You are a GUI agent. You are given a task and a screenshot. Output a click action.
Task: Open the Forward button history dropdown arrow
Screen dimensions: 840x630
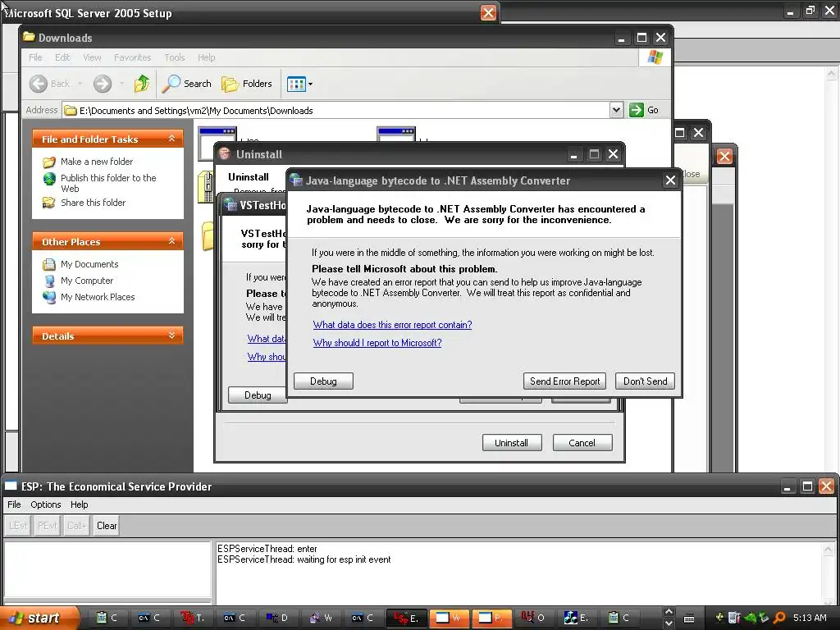point(121,84)
